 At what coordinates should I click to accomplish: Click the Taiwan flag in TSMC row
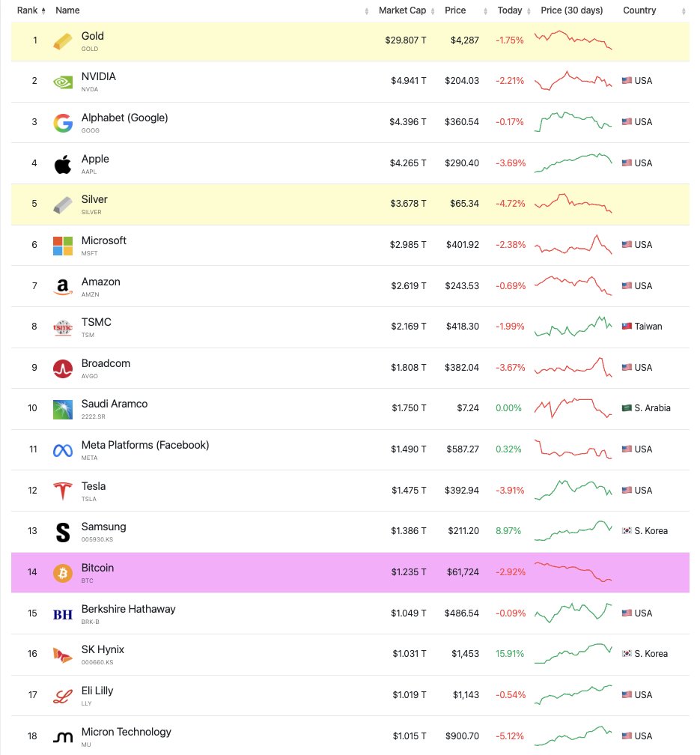[627, 327]
